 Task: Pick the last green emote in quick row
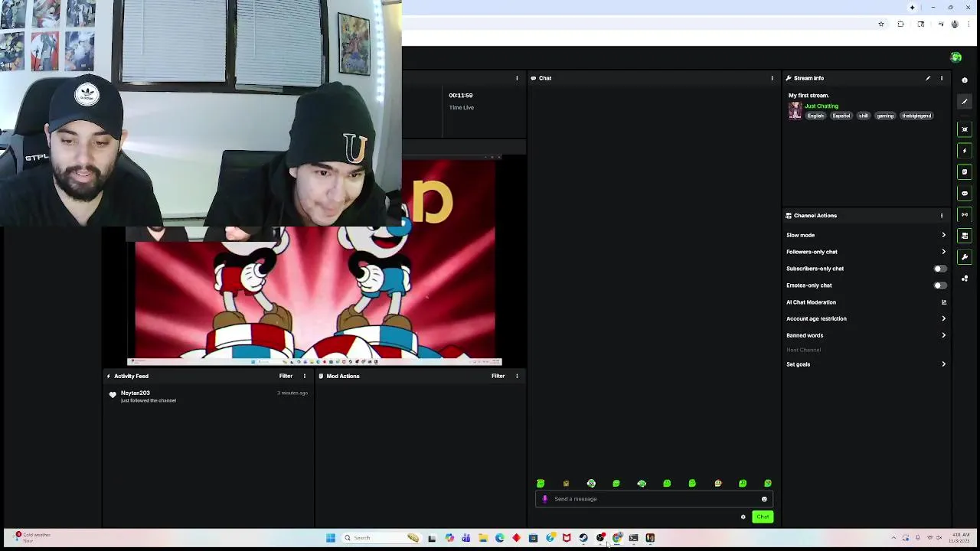(768, 484)
